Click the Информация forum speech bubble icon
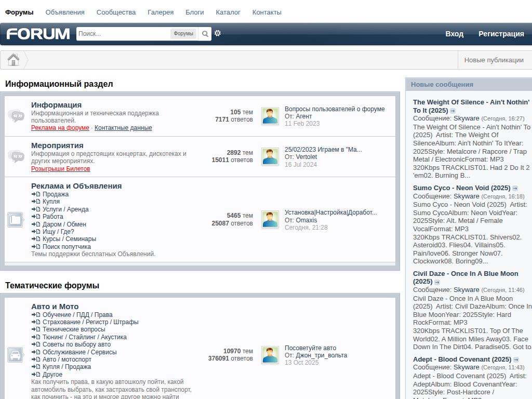The width and height of the screenshot is (532, 399). click(x=16, y=116)
